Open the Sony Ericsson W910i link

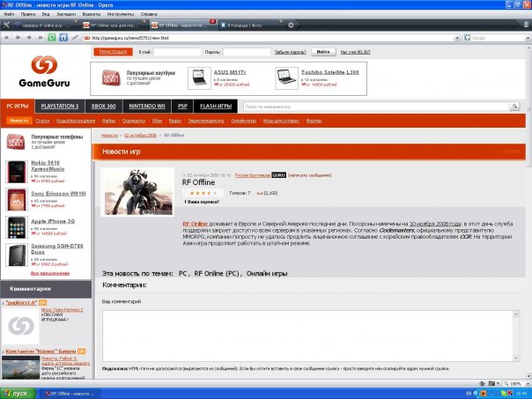58,194
